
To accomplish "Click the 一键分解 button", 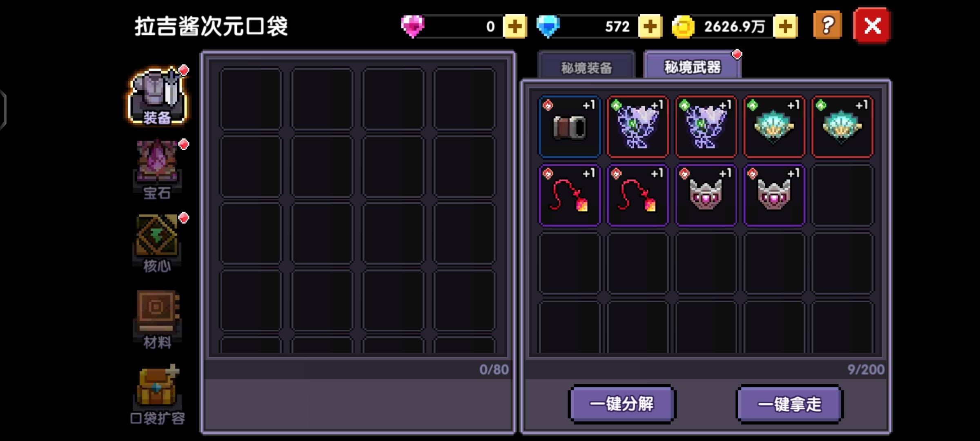I will tap(622, 404).
